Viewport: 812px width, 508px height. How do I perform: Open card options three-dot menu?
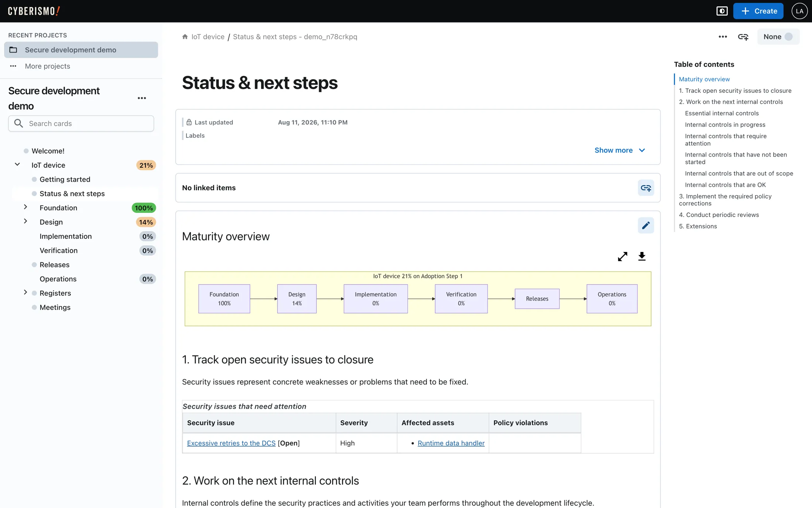click(723, 37)
